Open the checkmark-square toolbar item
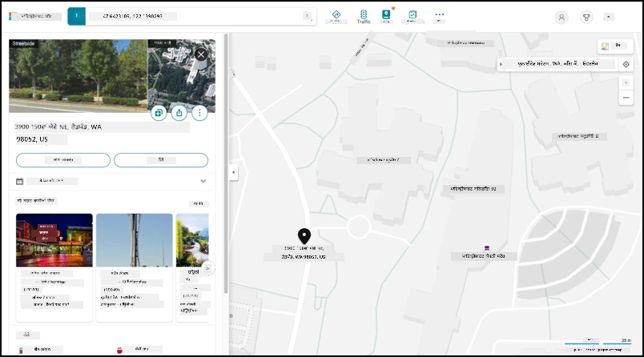This screenshot has width=644, height=357. tap(413, 17)
